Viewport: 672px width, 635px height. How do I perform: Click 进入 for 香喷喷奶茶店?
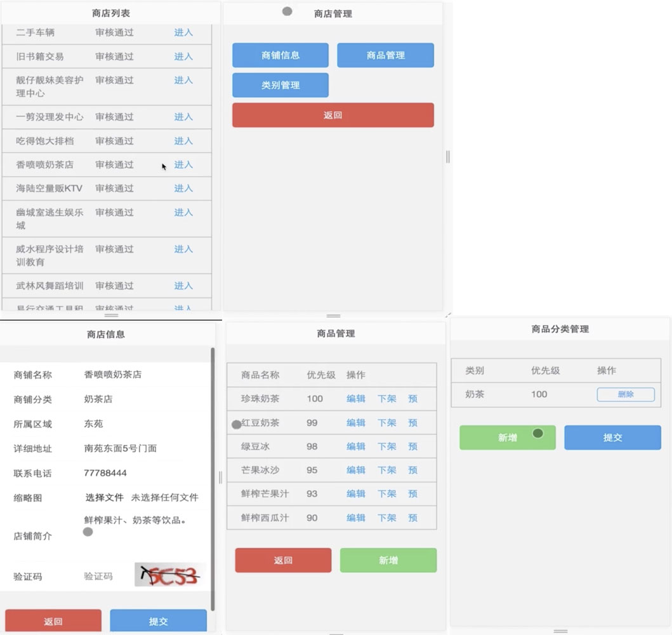point(183,164)
